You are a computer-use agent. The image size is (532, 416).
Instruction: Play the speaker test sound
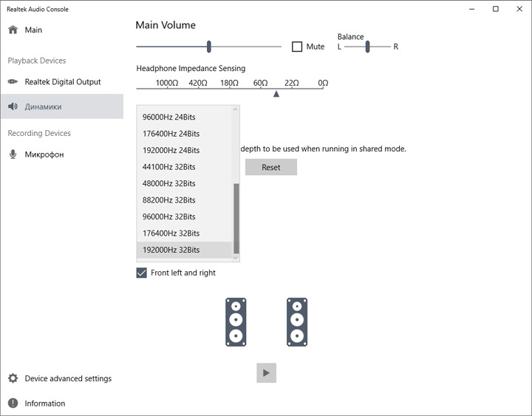click(x=266, y=373)
